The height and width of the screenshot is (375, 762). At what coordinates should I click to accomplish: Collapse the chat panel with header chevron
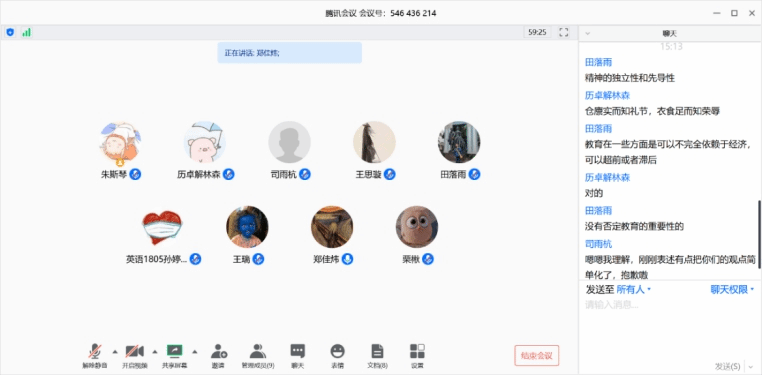coord(588,34)
